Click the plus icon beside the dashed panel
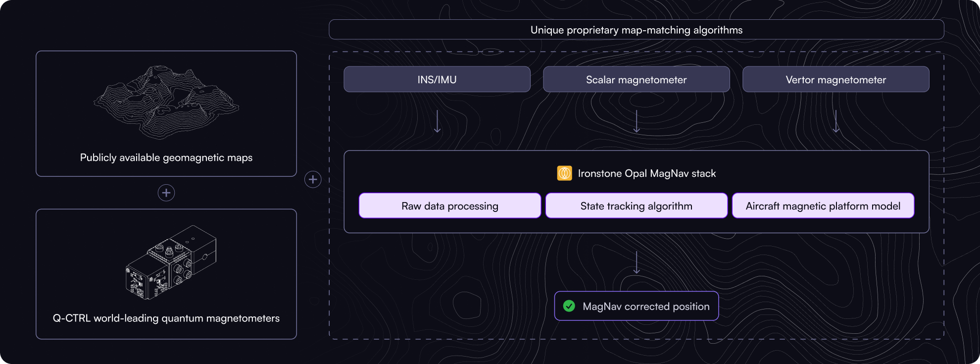The image size is (980, 364). [x=313, y=179]
